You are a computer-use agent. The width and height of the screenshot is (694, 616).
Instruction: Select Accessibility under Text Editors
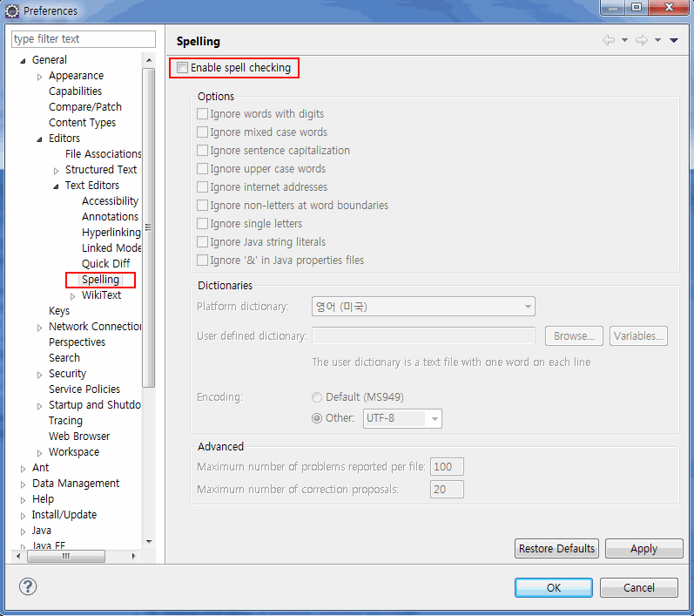pyautogui.click(x=111, y=200)
